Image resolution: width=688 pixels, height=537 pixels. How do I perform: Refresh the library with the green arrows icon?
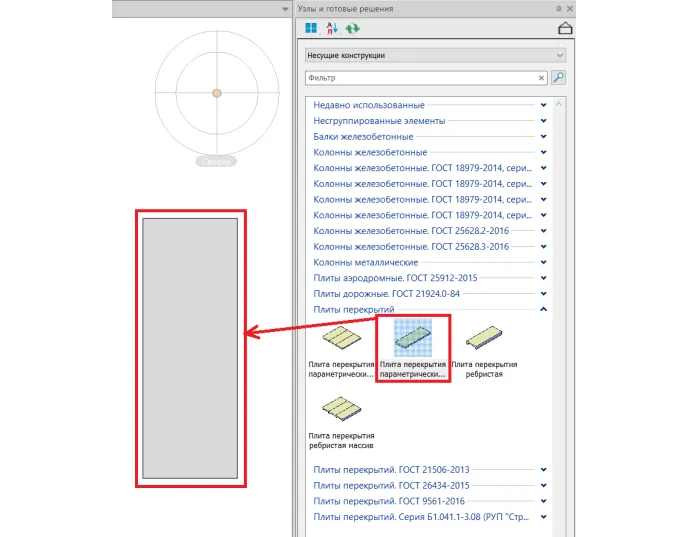pyautogui.click(x=352, y=29)
